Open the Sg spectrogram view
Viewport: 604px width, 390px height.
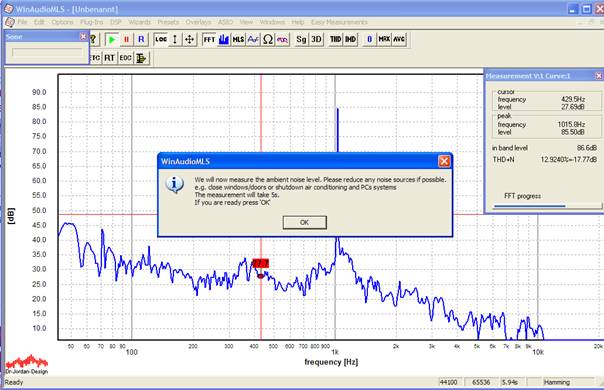coord(301,39)
